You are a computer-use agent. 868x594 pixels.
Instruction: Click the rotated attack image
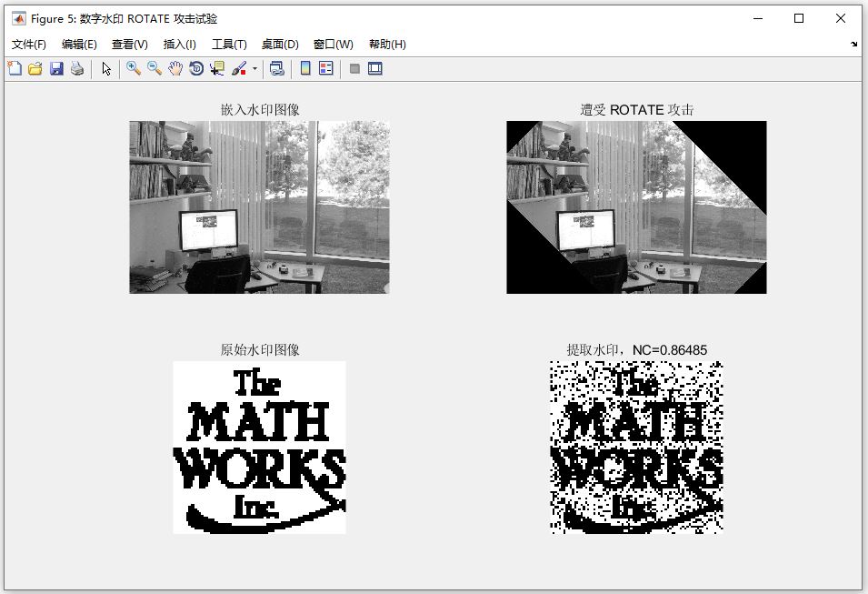coord(636,207)
